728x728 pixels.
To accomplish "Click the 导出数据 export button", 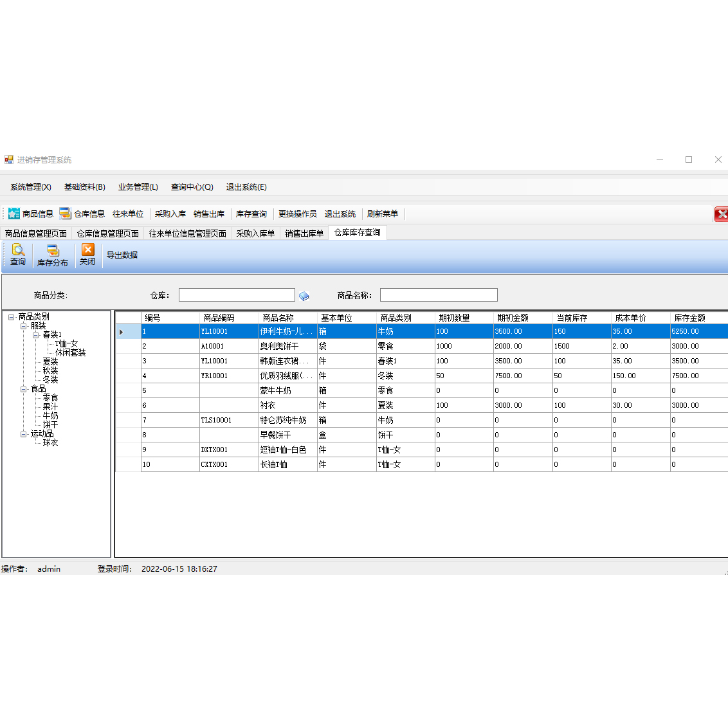I will tap(122, 255).
